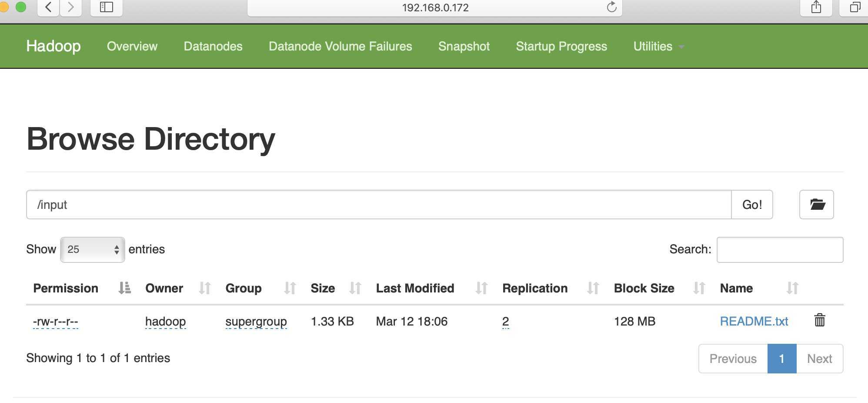Image resolution: width=868 pixels, height=403 pixels.
Task: Open the README.txt file link
Action: click(x=754, y=321)
